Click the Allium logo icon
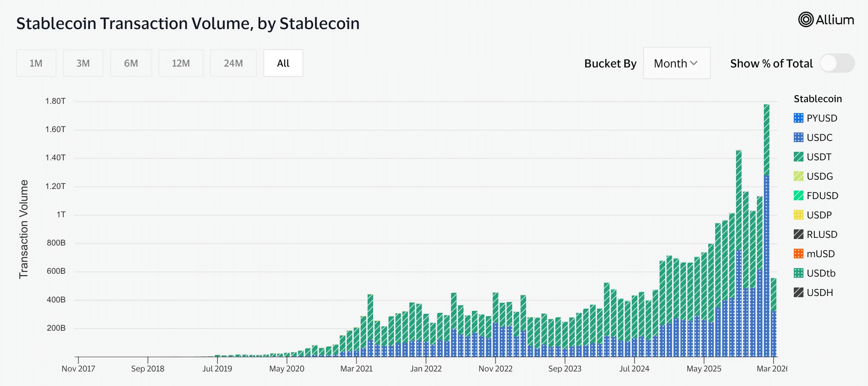 coord(805,19)
